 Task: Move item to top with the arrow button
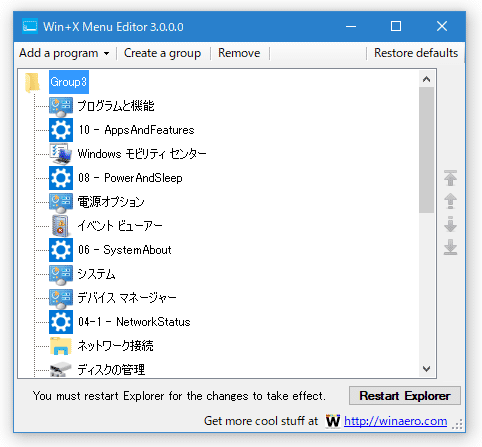tap(450, 178)
